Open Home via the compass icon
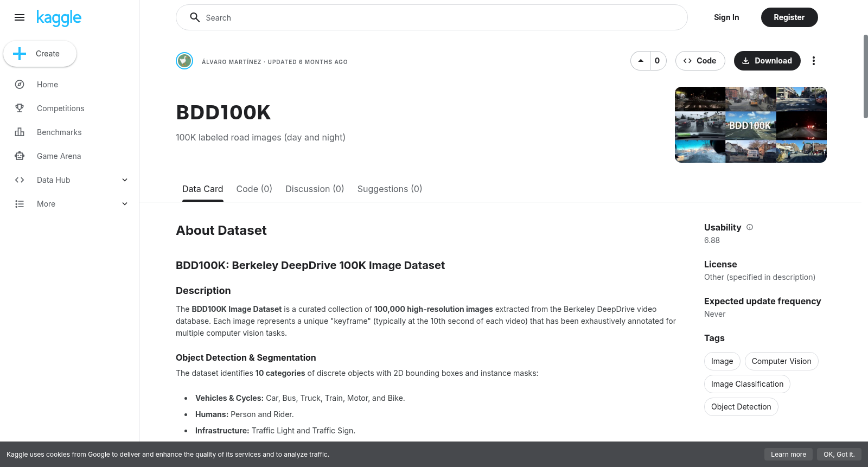The width and height of the screenshot is (868, 467). click(x=20, y=85)
